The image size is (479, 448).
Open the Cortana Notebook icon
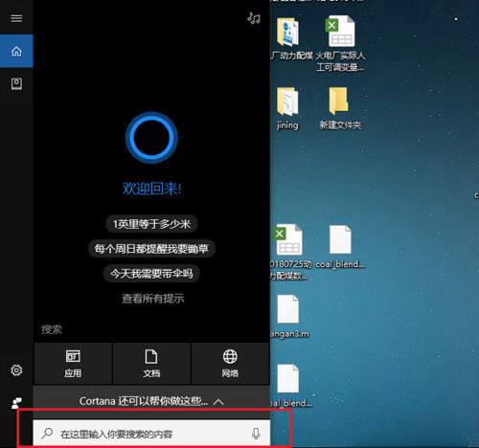[x=16, y=83]
